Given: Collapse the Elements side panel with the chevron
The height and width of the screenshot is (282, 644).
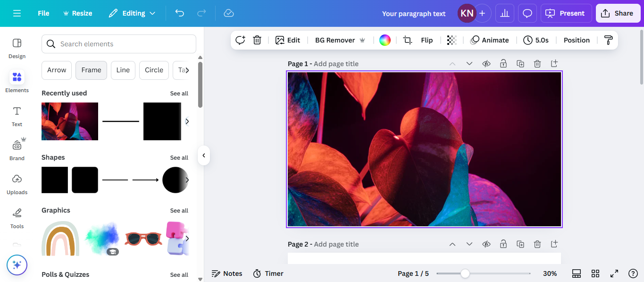Looking at the screenshot, I should (203, 155).
